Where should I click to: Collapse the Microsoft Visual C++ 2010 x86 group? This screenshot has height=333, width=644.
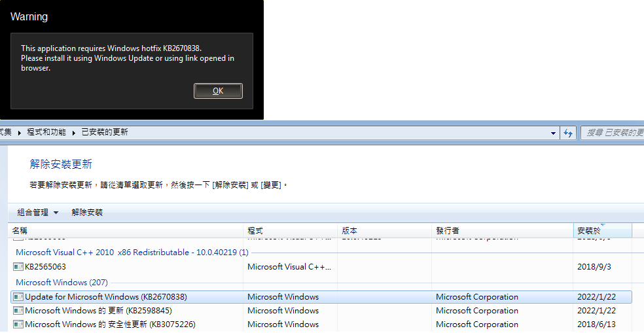[x=132, y=252]
